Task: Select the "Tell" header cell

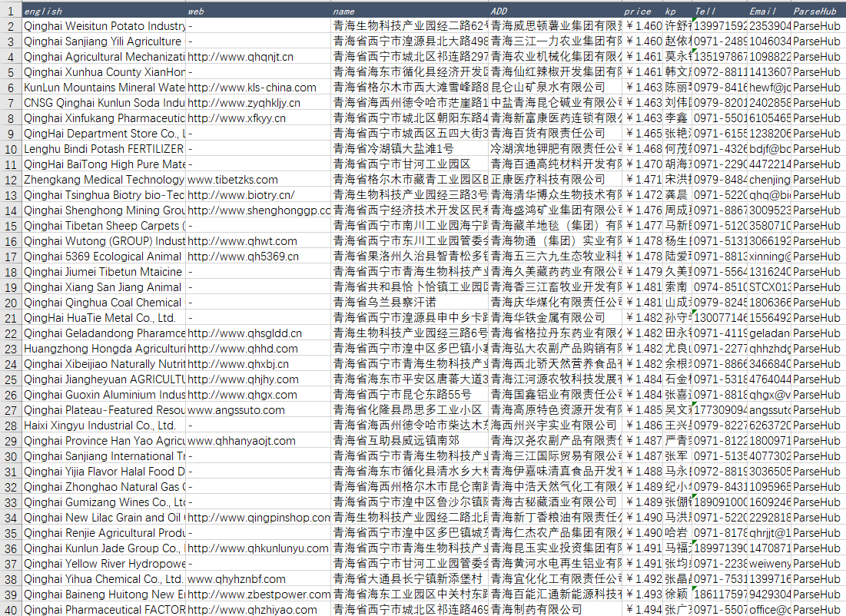Action: (x=719, y=11)
